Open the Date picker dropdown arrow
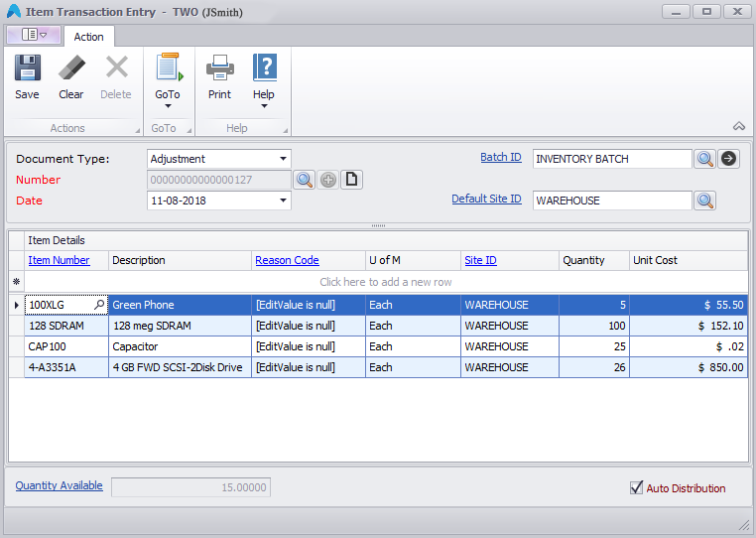Screen dimensions: 756x538 click(x=283, y=201)
